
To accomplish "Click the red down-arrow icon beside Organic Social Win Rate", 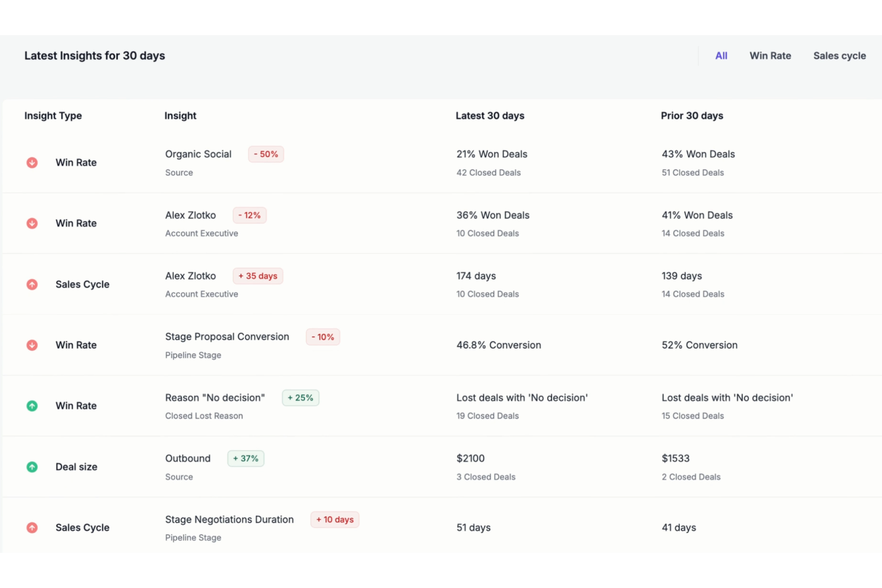I will 32,162.
